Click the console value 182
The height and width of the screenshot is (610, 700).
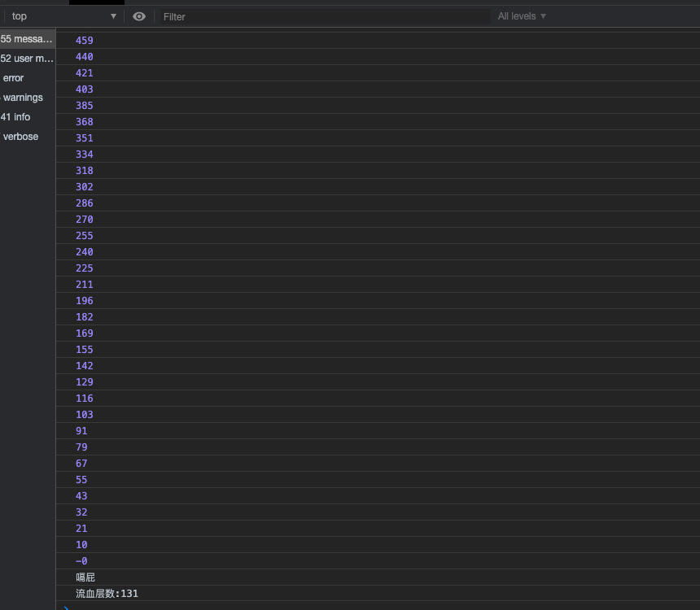pyautogui.click(x=85, y=317)
